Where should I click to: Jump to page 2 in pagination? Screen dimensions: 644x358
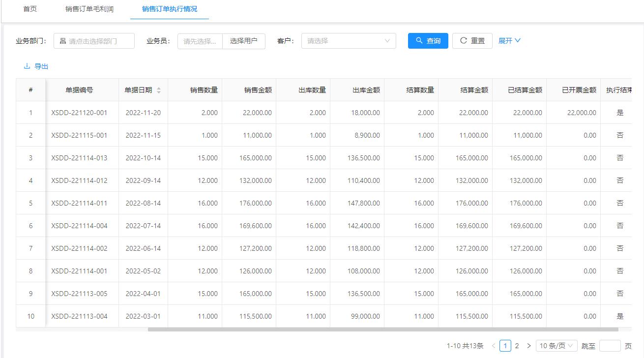pos(518,346)
